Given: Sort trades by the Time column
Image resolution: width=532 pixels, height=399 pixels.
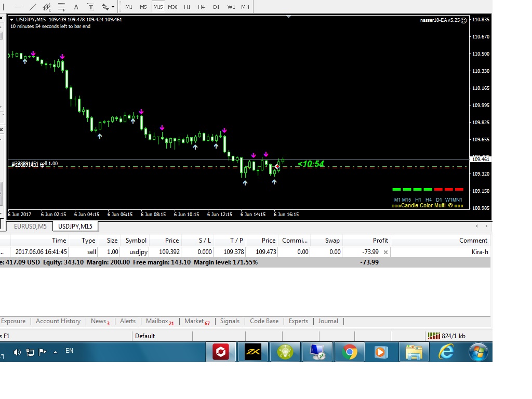Looking at the screenshot, I should coord(39,241).
